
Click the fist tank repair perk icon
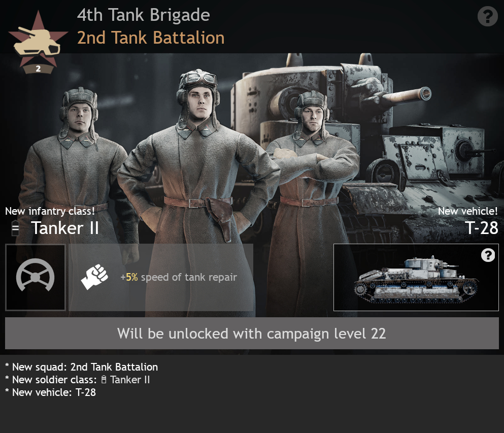pos(94,277)
